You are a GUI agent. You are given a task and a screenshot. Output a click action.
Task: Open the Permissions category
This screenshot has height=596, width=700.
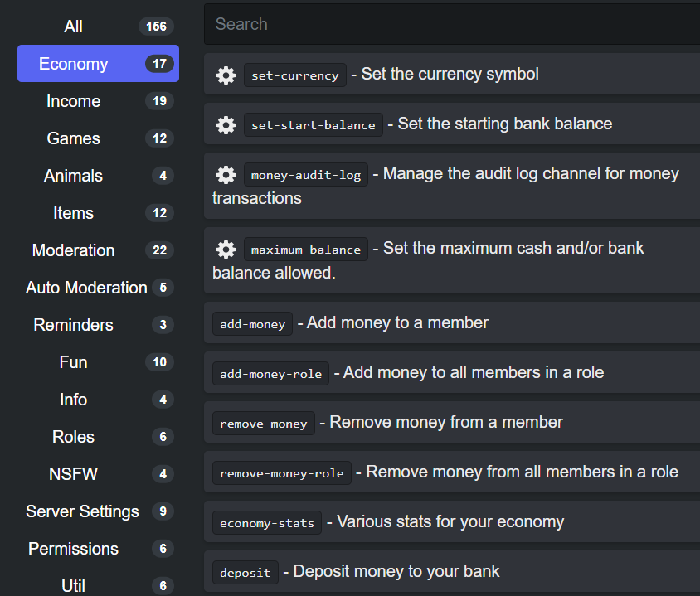point(98,549)
